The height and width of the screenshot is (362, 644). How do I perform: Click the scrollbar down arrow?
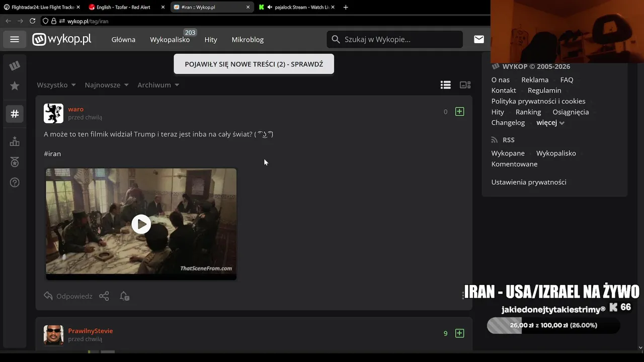click(x=640, y=347)
